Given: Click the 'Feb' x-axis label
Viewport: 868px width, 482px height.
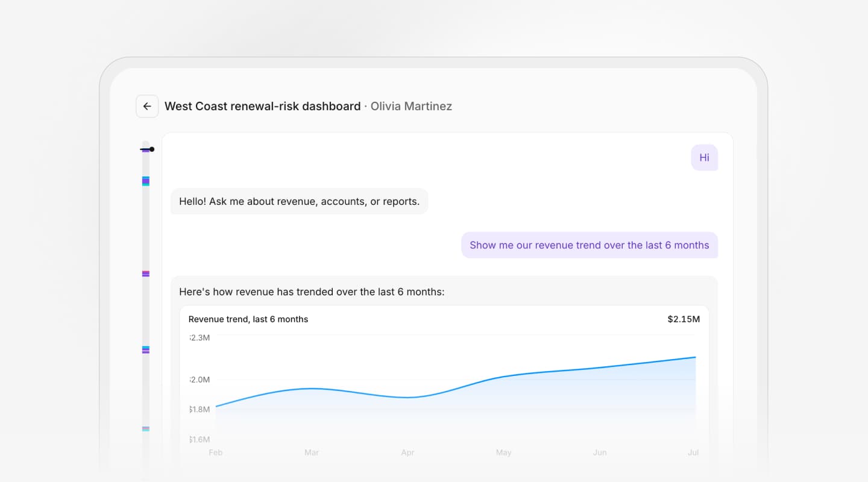Looking at the screenshot, I should click(215, 452).
